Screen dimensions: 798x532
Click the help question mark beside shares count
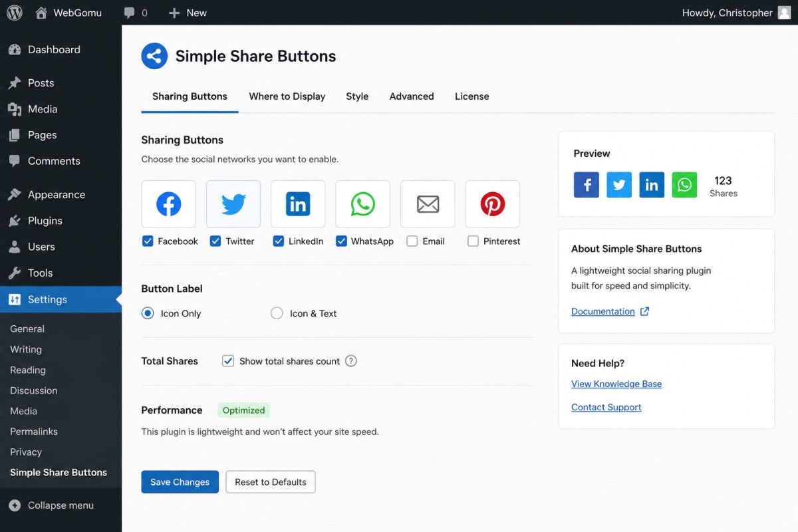click(351, 361)
